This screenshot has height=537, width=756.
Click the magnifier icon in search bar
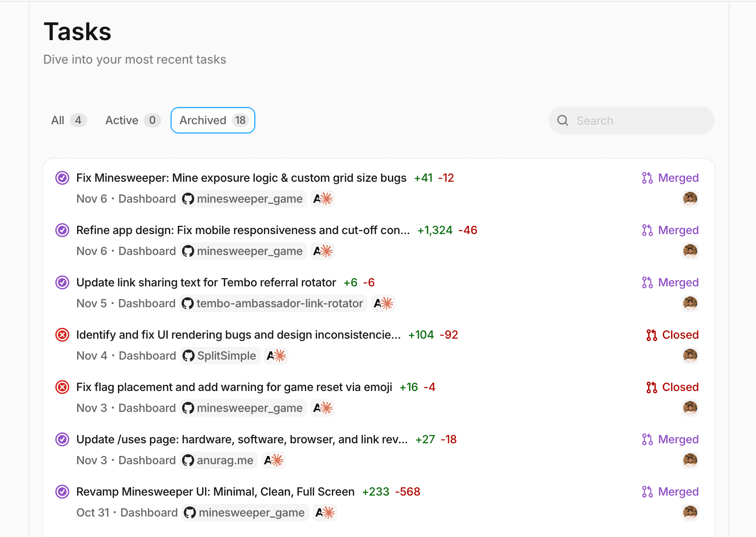(563, 121)
